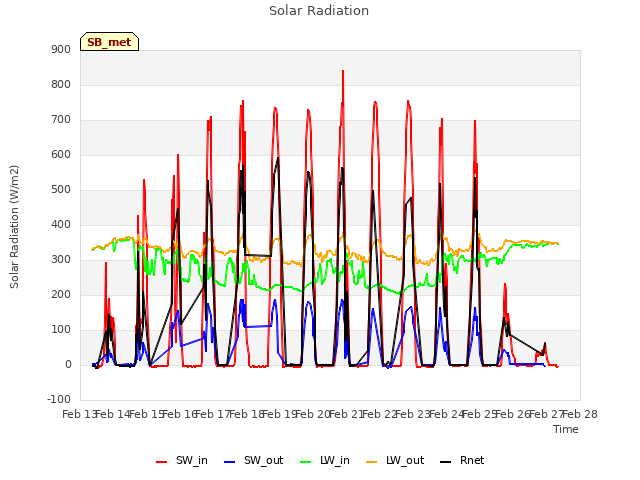Click the 900 y-axis tick label
The image size is (640, 480).
click(x=61, y=49)
